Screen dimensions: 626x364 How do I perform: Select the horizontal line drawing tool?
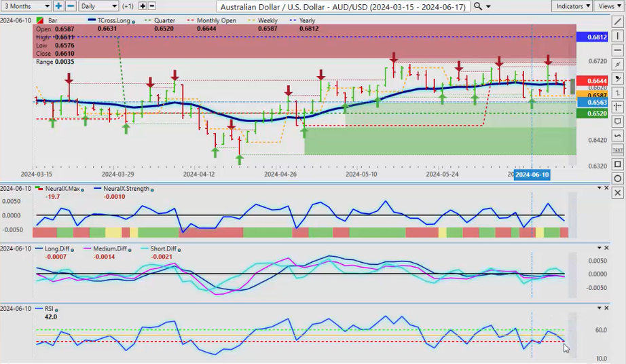tap(617, 50)
